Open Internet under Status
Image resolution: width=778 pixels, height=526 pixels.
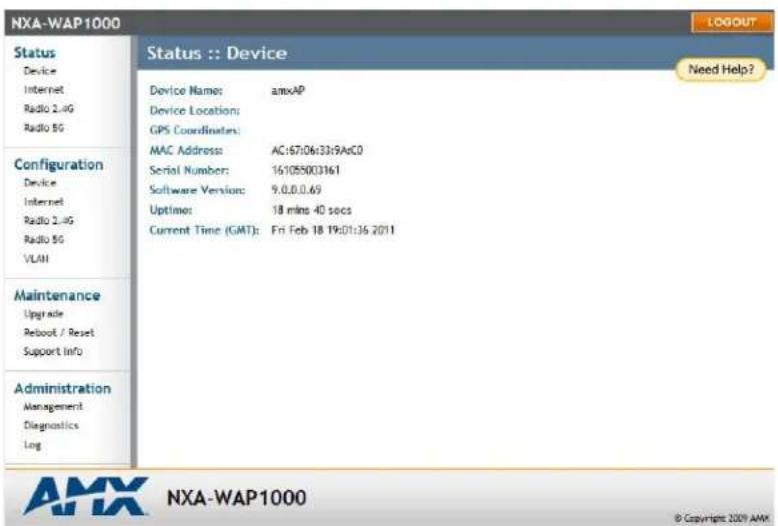[x=44, y=90]
